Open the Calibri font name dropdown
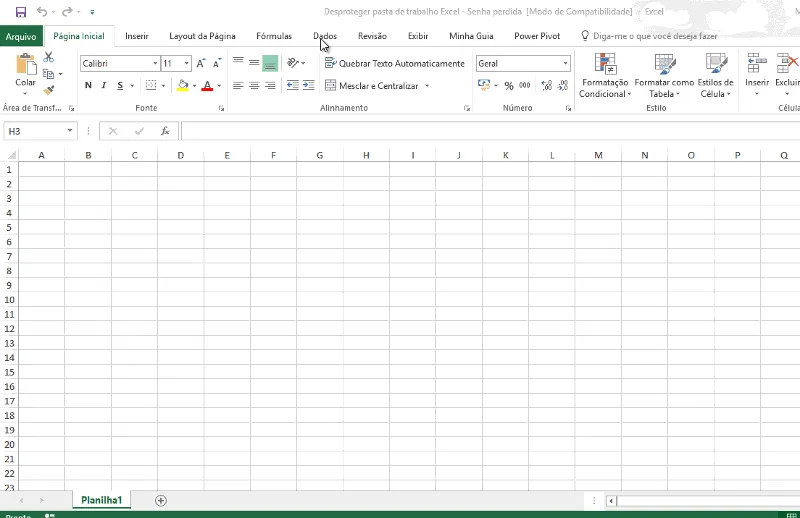 (x=155, y=63)
